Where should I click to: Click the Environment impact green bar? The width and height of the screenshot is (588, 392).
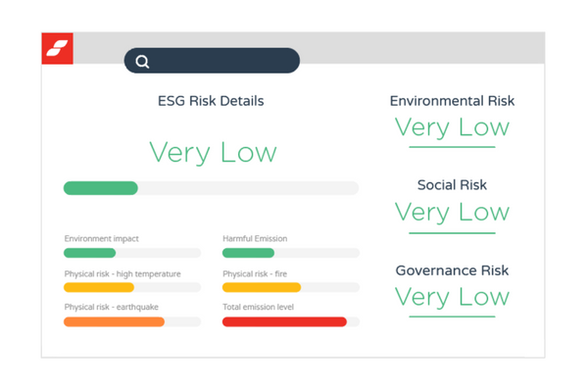point(131,253)
